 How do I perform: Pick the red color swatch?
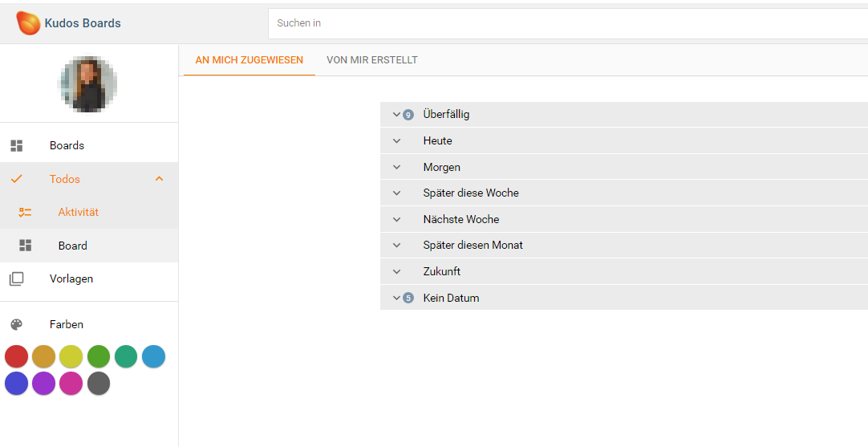16,356
